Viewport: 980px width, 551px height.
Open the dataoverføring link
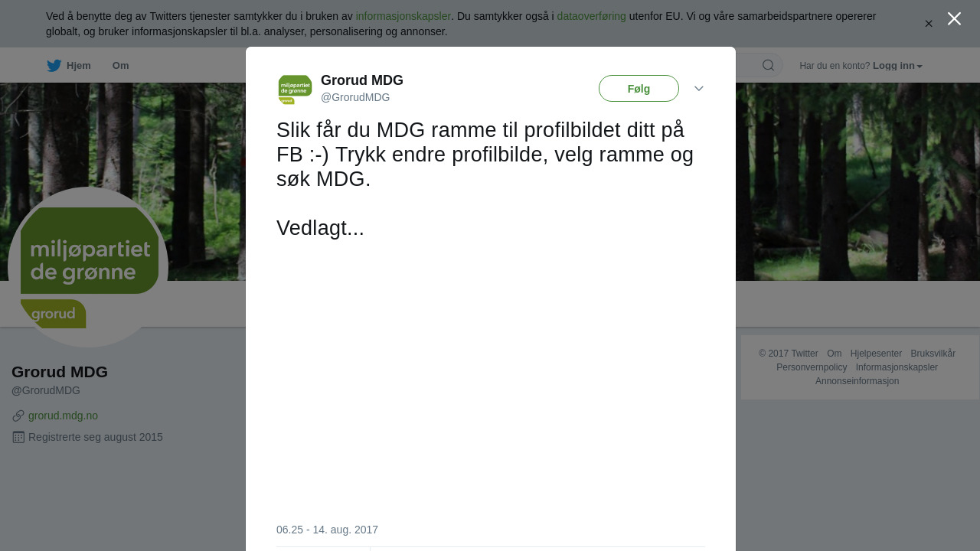(x=592, y=16)
